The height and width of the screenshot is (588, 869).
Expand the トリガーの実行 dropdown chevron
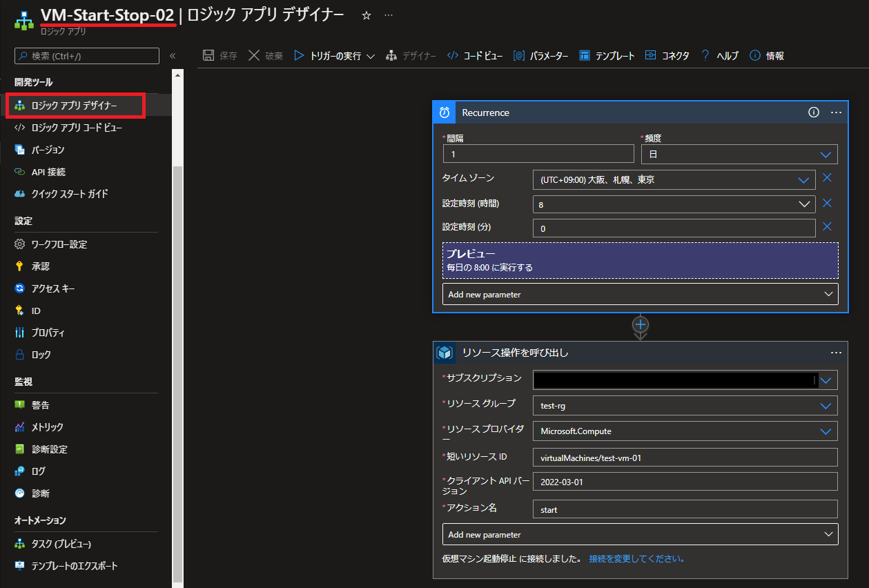pos(371,56)
